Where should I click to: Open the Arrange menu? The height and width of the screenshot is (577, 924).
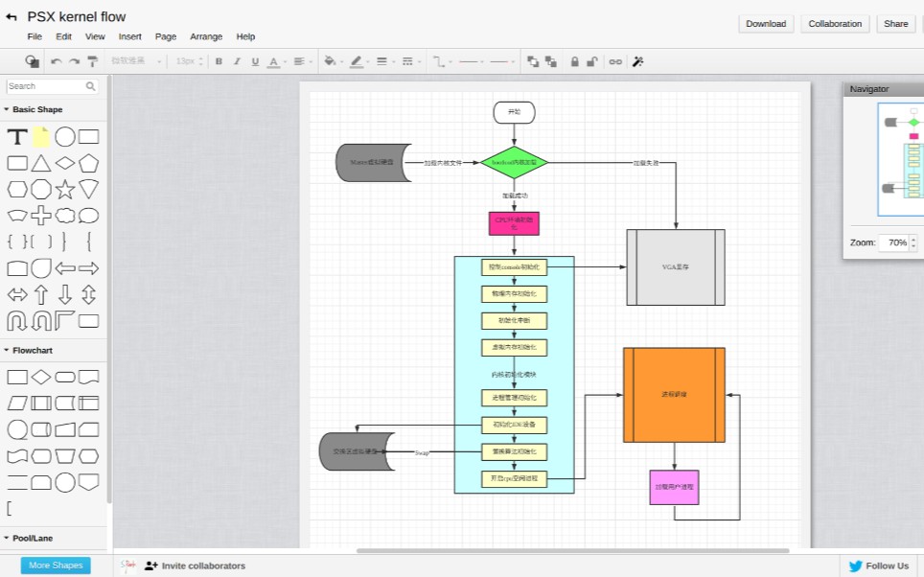pyautogui.click(x=206, y=36)
